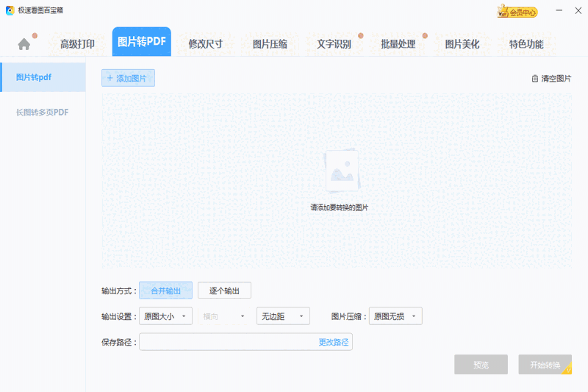The height and width of the screenshot is (392, 588).
Task: Switch to the 修改尺寸 tab
Action: click(206, 44)
